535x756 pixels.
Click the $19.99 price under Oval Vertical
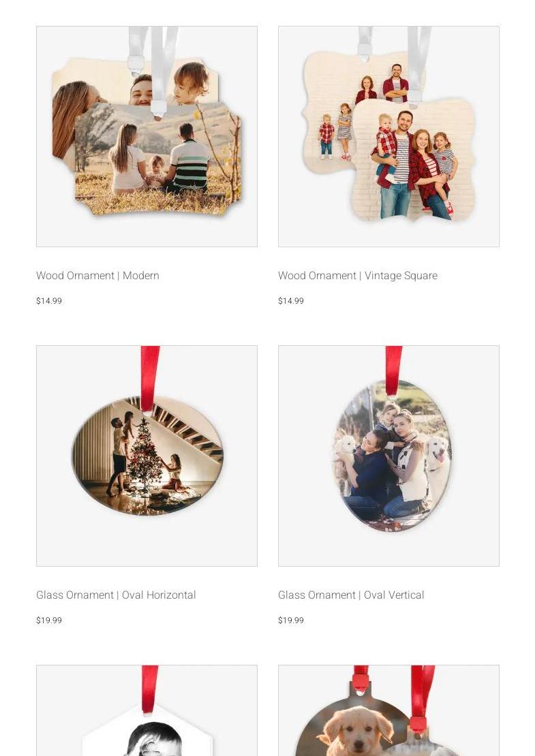[x=291, y=620]
